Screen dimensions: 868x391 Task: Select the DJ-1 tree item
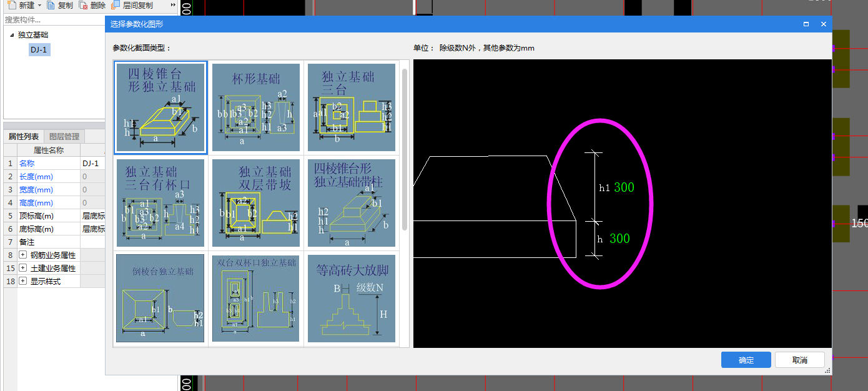[39, 49]
